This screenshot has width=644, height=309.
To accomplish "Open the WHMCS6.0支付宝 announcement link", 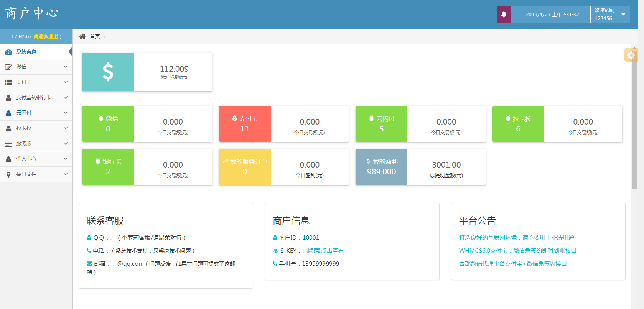I will tap(517, 251).
